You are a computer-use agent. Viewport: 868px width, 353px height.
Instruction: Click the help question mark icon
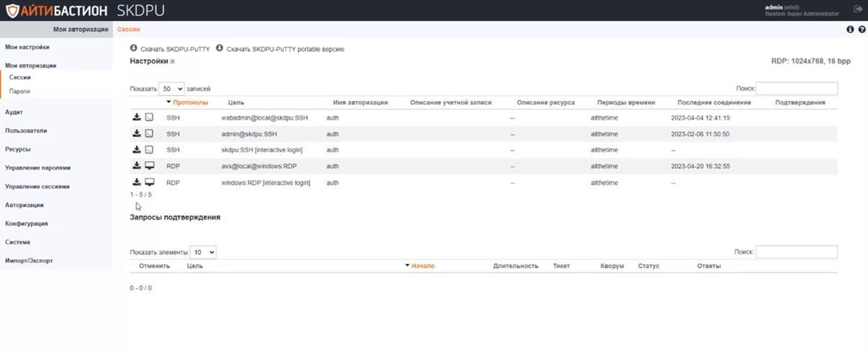(x=862, y=30)
